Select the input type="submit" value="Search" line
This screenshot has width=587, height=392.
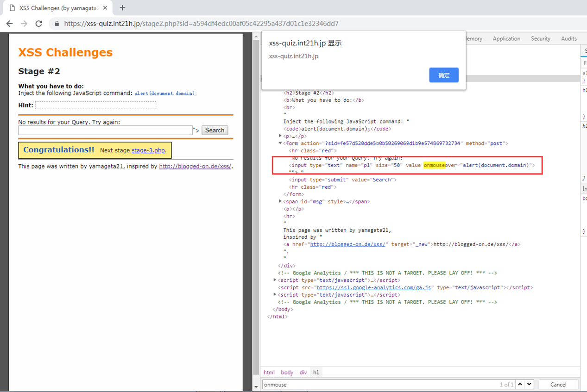click(x=343, y=180)
